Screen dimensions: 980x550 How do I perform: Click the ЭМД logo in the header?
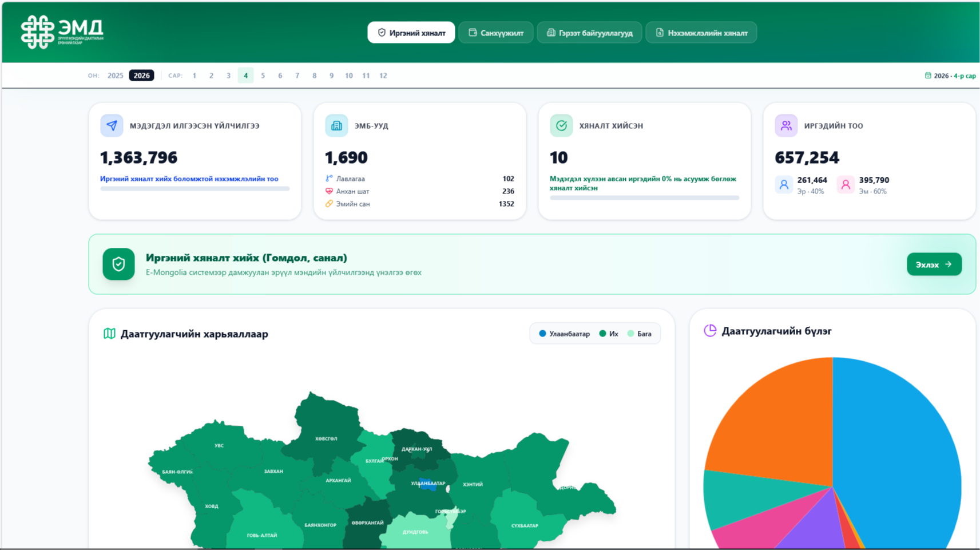click(x=62, y=32)
